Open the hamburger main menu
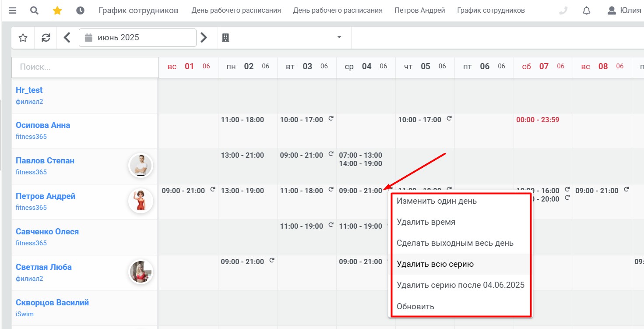The image size is (644, 329). click(x=12, y=10)
